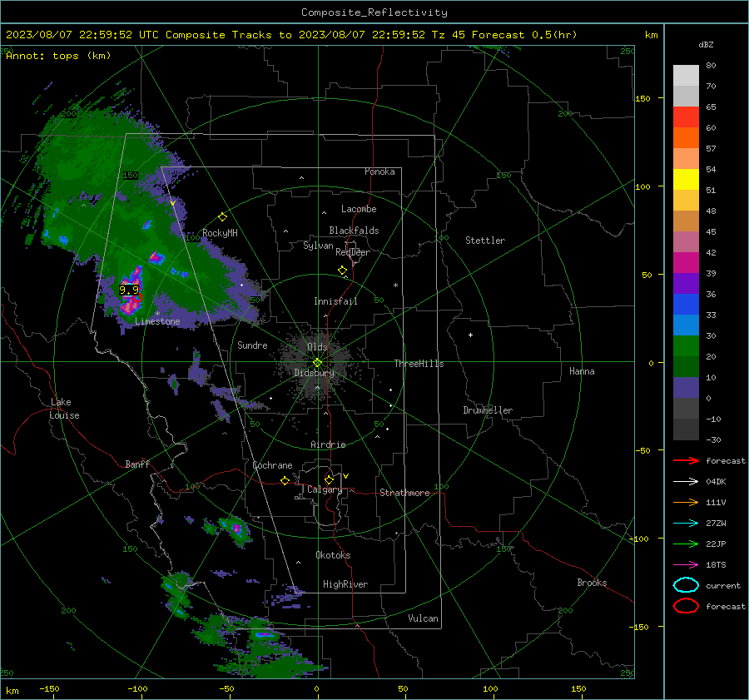Click the Ponoka town label
Screen dimensions: 749x700
(x=379, y=171)
